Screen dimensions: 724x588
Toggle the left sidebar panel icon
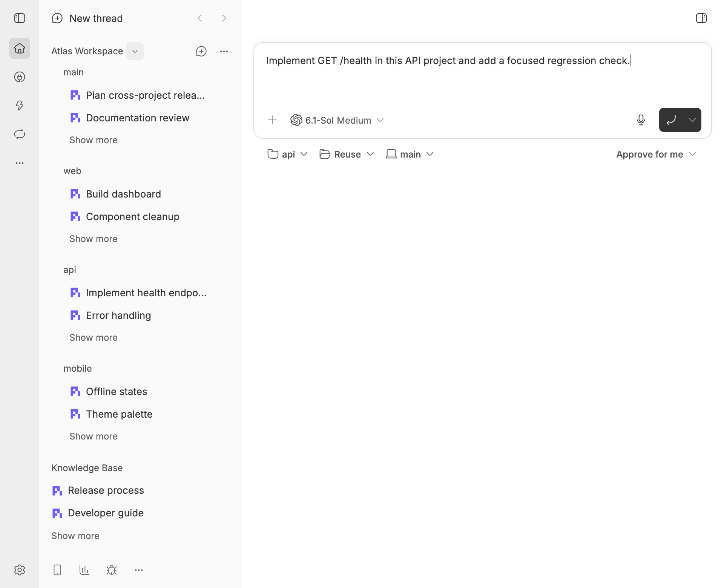point(20,18)
